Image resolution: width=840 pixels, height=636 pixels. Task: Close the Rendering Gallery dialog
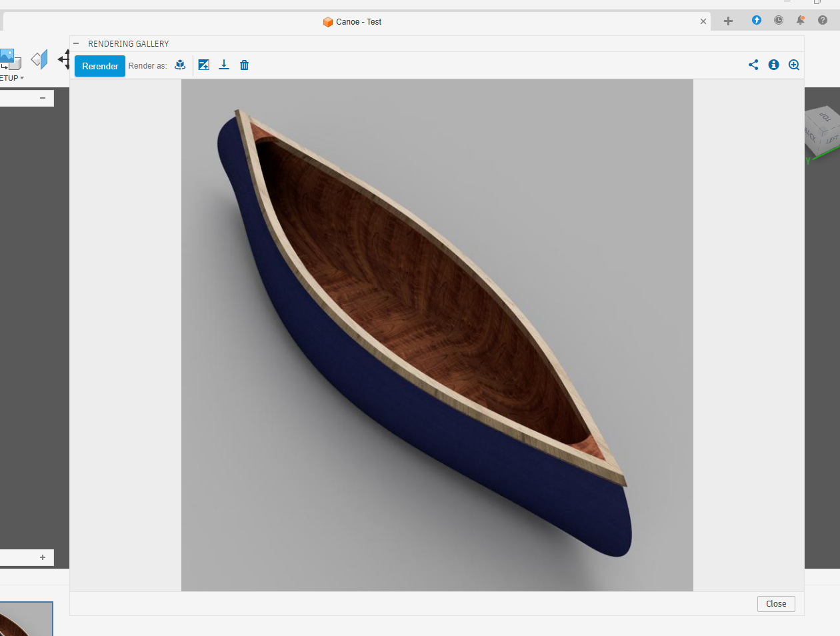click(775, 603)
